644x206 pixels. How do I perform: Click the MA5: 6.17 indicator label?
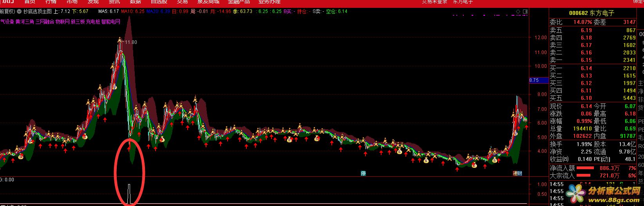(x=109, y=11)
